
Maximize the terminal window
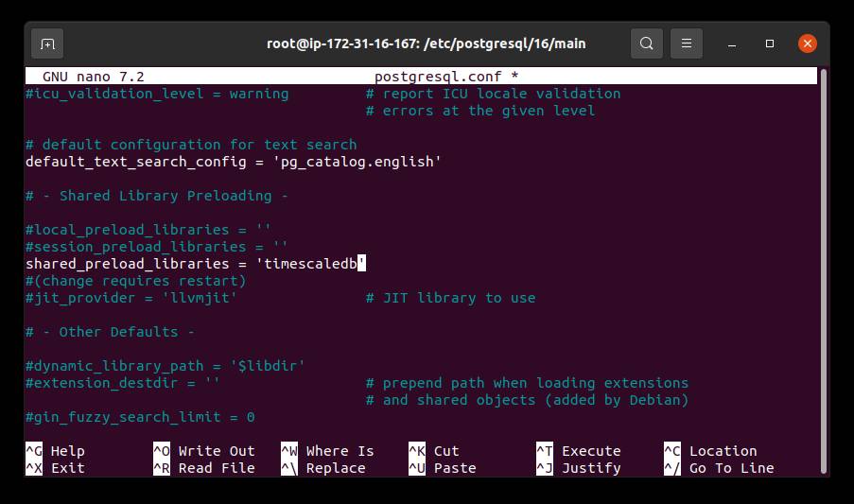[x=770, y=43]
